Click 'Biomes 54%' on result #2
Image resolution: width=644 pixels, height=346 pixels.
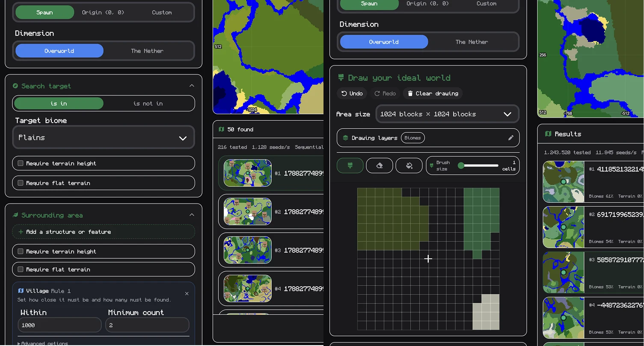tap(601, 242)
